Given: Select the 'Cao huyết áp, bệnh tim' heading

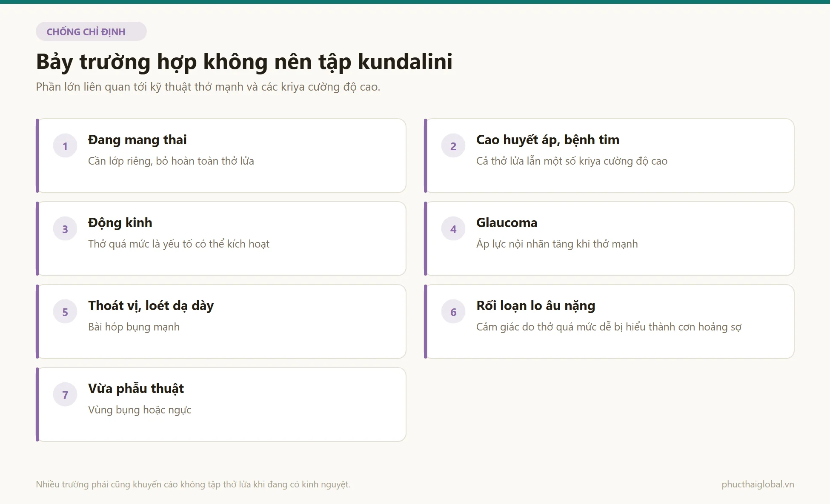Looking at the screenshot, I should click(548, 140).
